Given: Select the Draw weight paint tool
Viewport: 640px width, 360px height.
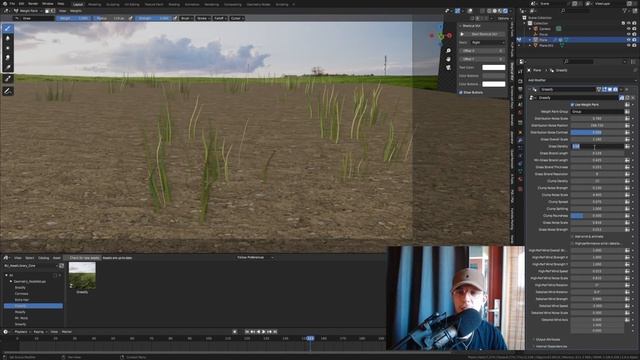Looking at the screenshot, I should point(7,28).
